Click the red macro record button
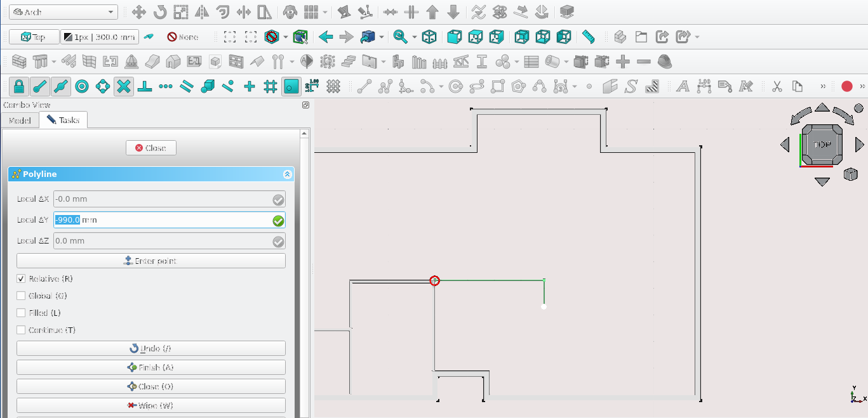 (x=846, y=86)
